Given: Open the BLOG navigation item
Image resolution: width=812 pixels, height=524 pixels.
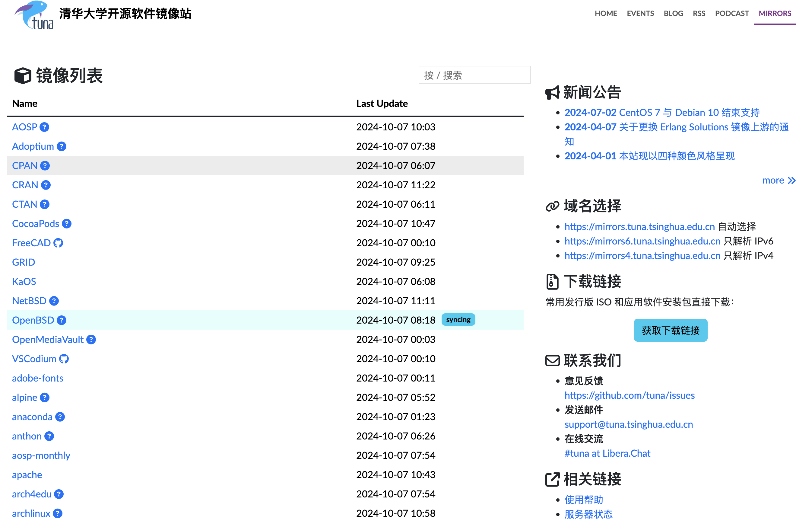Looking at the screenshot, I should coord(673,13).
